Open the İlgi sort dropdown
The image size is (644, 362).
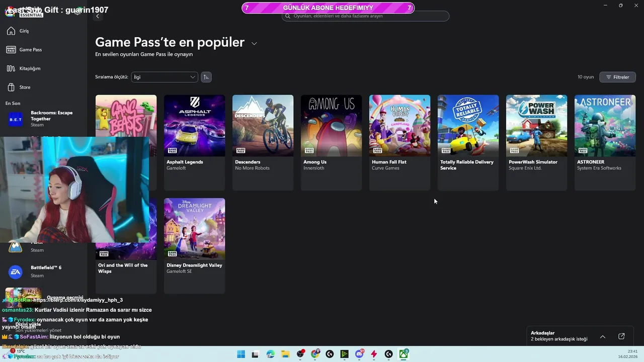pos(165,77)
